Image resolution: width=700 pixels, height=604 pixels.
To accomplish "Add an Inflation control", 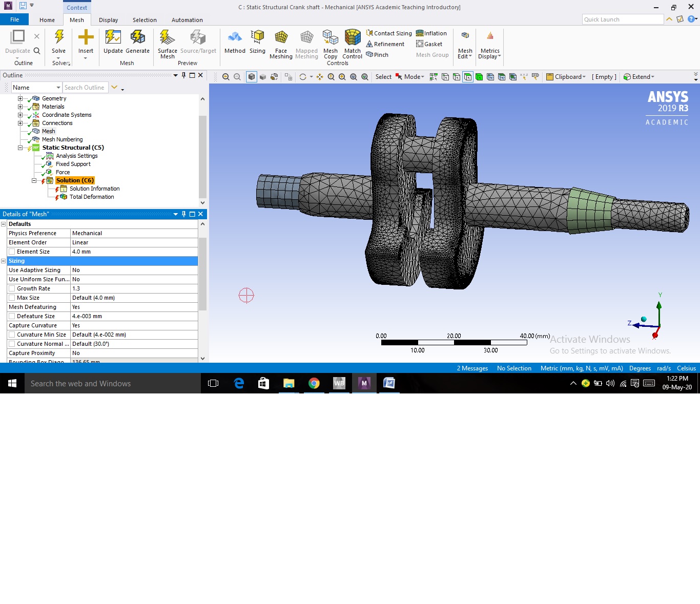I will (x=431, y=33).
